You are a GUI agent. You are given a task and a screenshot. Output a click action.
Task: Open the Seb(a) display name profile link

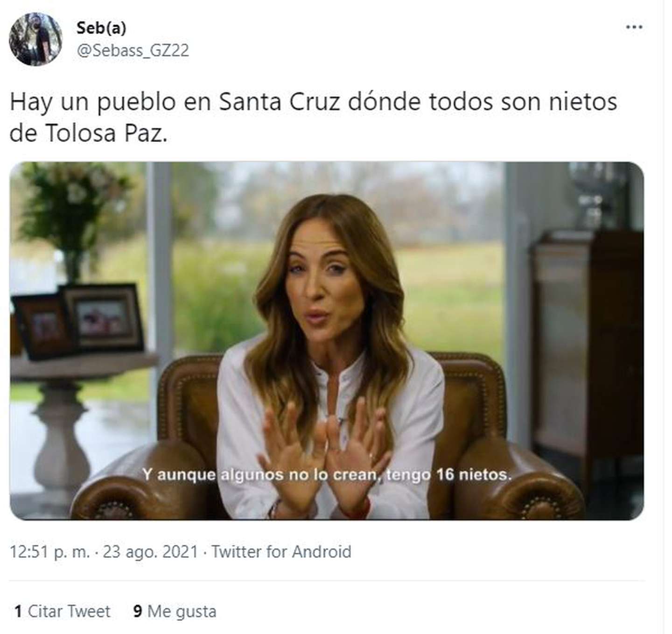point(101,28)
